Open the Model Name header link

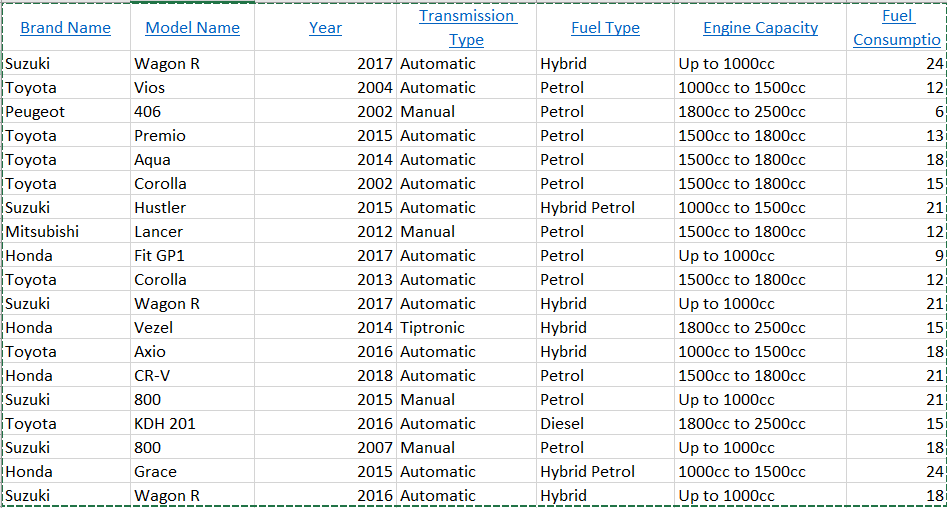(x=193, y=28)
